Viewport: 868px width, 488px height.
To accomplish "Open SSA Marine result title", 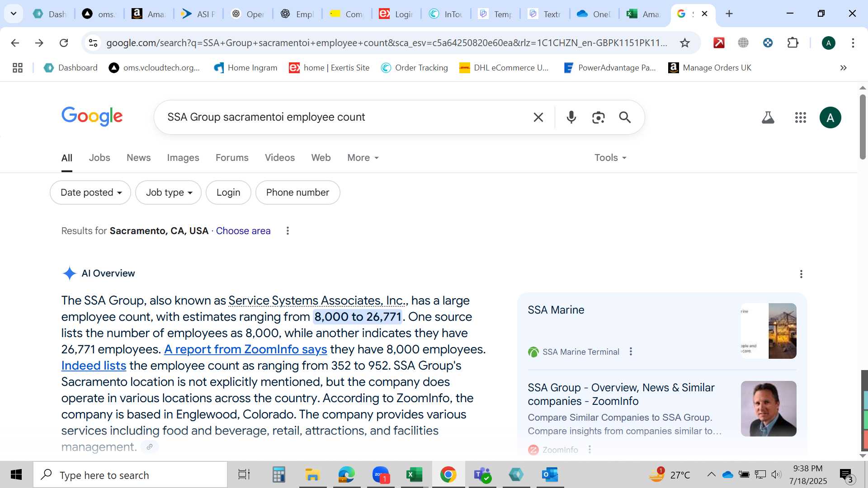I will click(x=556, y=310).
